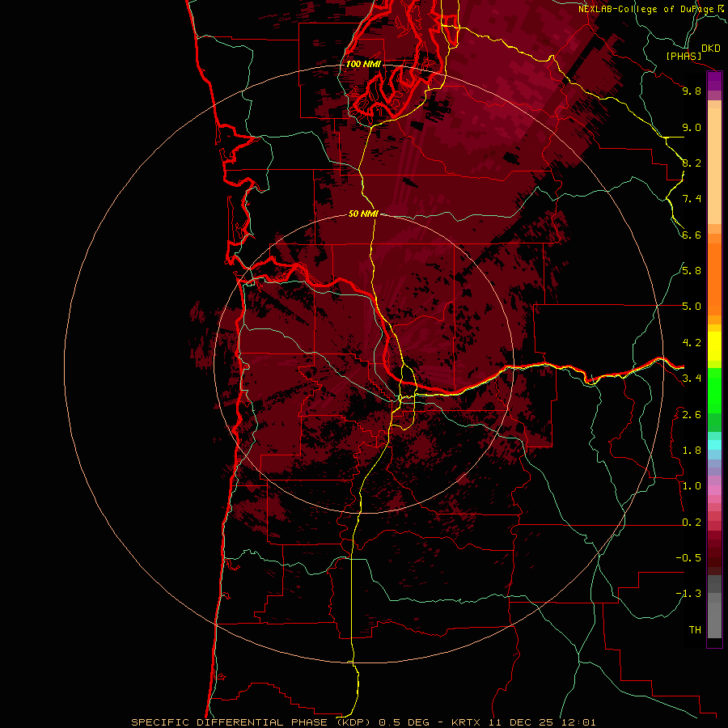The height and width of the screenshot is (728, 728).
Task: Pick the pink band of the color bar
Action: pos(714,490)
